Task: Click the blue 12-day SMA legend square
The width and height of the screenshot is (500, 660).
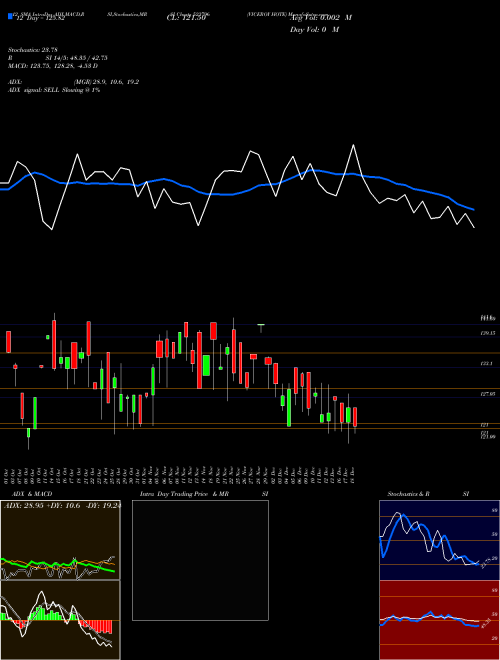Action: point(10,16)
